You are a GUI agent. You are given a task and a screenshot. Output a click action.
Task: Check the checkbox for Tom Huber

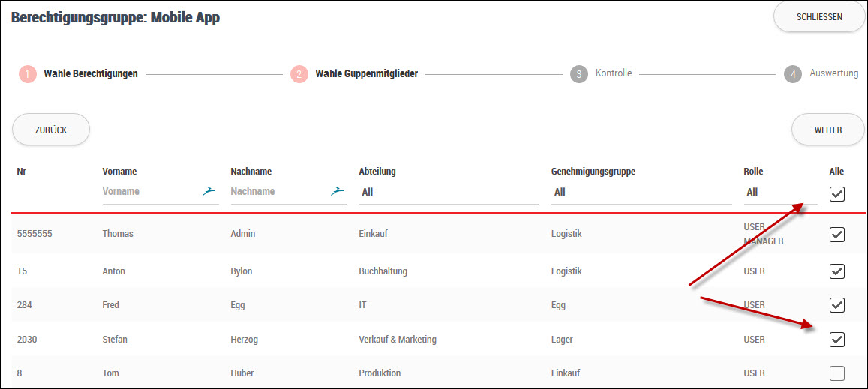pyautogui.click(x=837, y=373)
